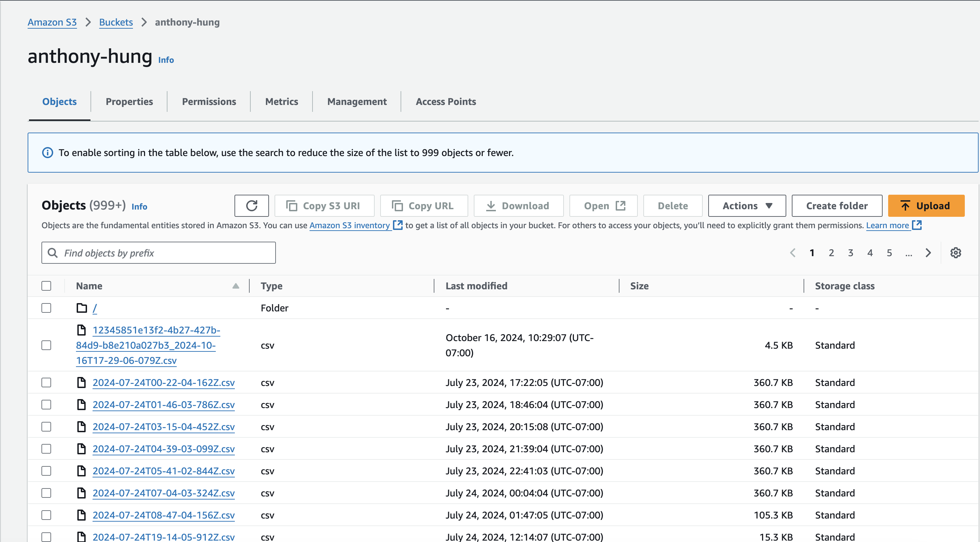This screenshot has width=980, height=542.
Task: Click the Delete button
Action: (673, 206)
